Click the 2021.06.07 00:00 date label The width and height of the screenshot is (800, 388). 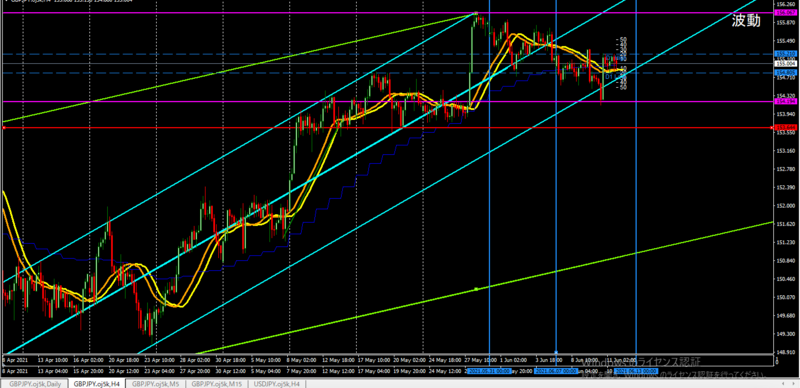click(556, 370)
